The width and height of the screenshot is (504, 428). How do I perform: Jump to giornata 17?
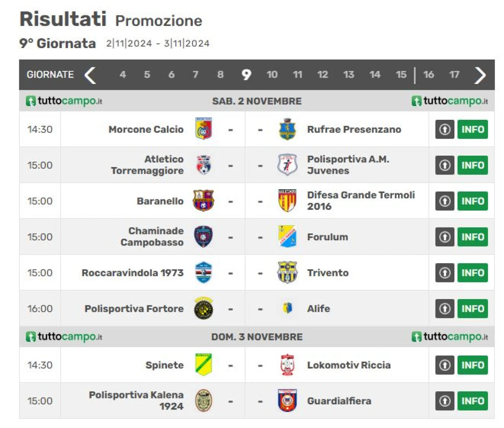tap(454, 74)
